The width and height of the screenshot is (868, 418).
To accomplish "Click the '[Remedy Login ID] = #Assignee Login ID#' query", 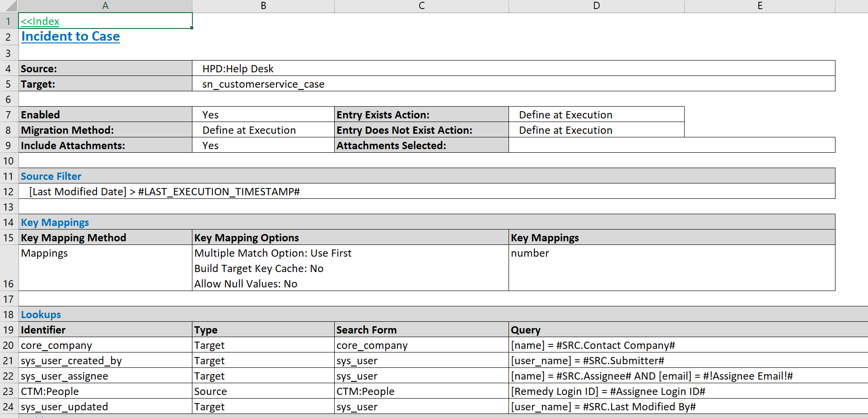I will click(688, 391).
